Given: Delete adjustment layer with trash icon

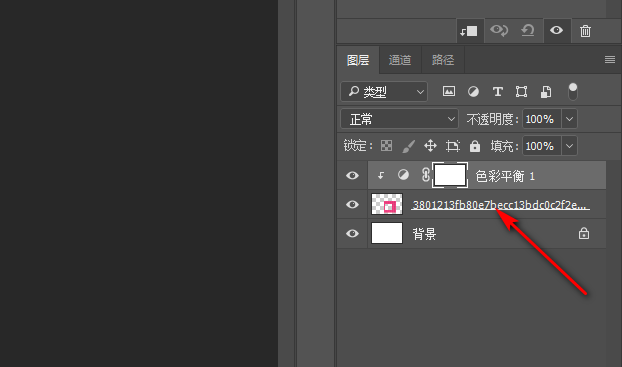Looking at the screenshot, I should click(586, 31).
